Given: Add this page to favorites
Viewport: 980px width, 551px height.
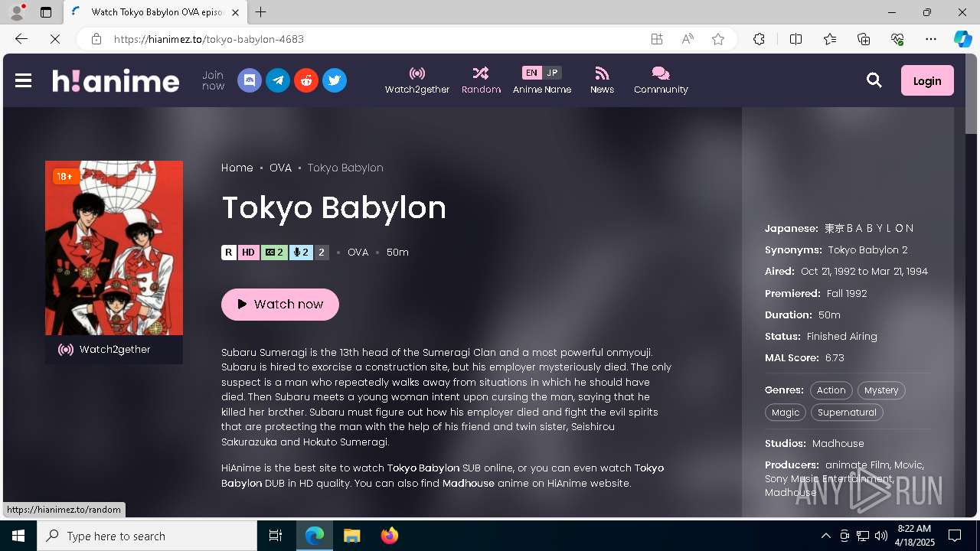Looking at the screenshot, I should 718,39.
